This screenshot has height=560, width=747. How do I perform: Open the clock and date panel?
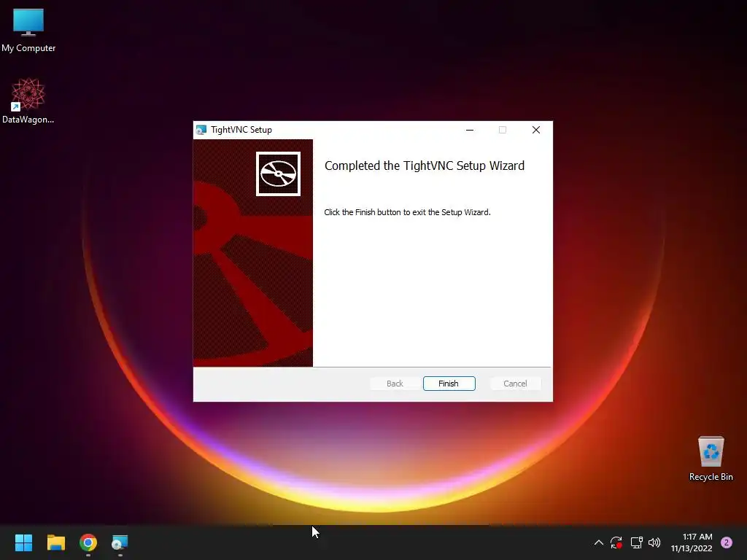click(692, 542)
